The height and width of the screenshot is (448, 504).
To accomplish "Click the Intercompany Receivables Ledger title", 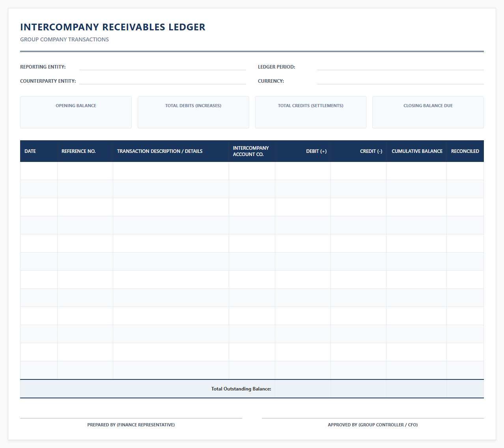I will pyautogui.click(x=113, y=27).
